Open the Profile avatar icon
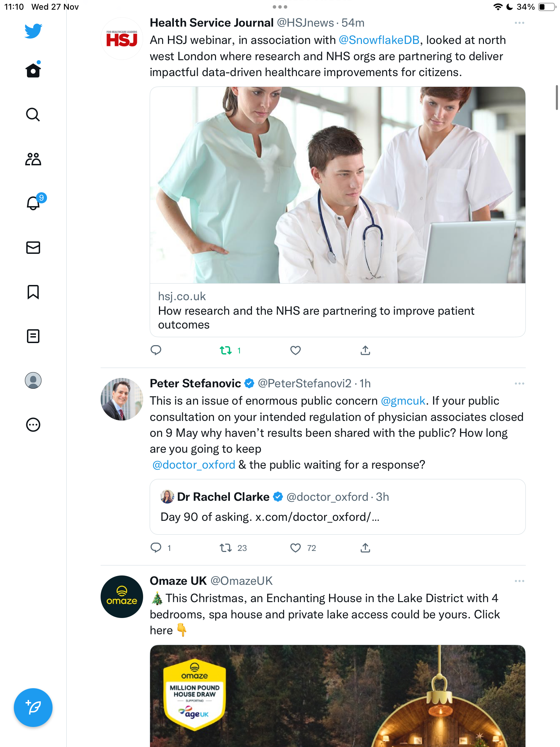The image size is (560, 747). pyautogui.click(x=33, y=380)
